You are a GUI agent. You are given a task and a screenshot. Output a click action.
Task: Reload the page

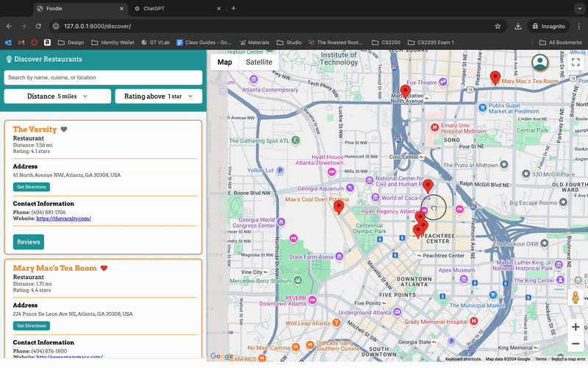[x=38, y=26]
